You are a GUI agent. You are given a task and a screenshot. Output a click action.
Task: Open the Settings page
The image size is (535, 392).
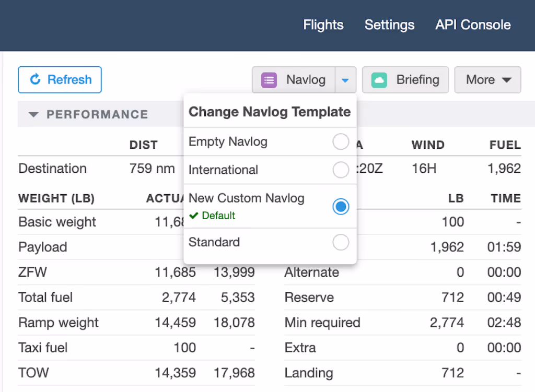click(x=389, y=25)
